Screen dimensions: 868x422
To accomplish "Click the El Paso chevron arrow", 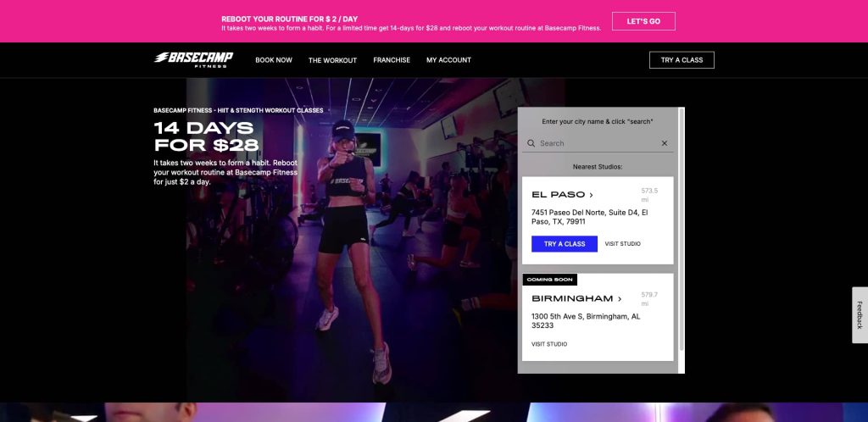I will click(x=591, y=195).
